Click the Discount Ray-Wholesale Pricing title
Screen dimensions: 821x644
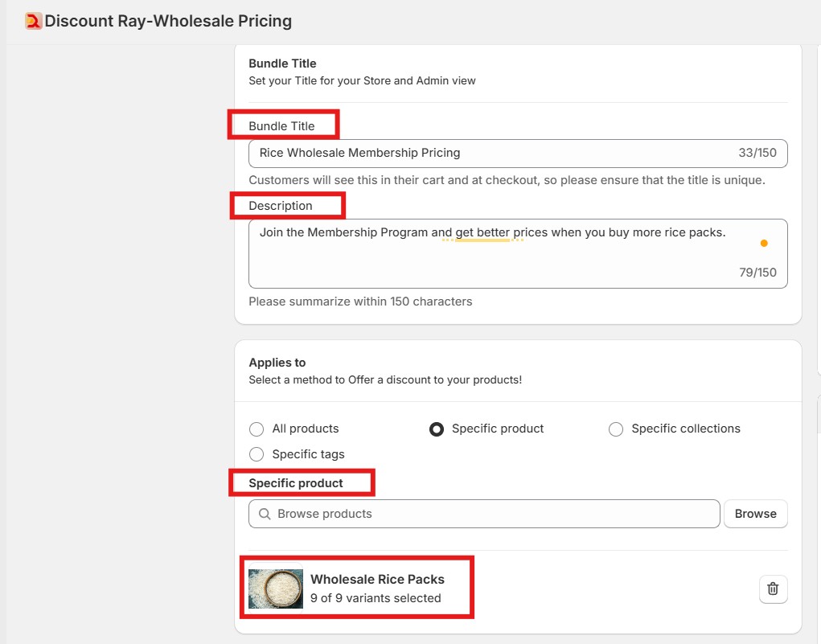tap(166, 20)
